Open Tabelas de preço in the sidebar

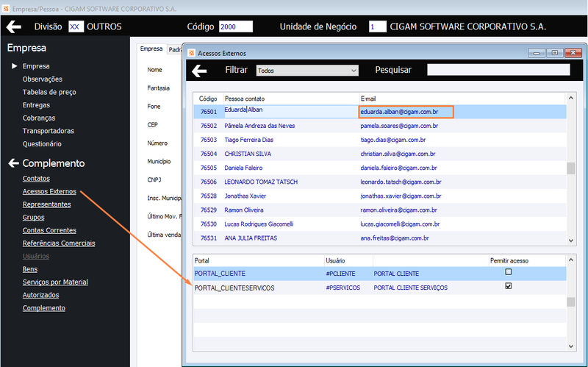(49, 93)
